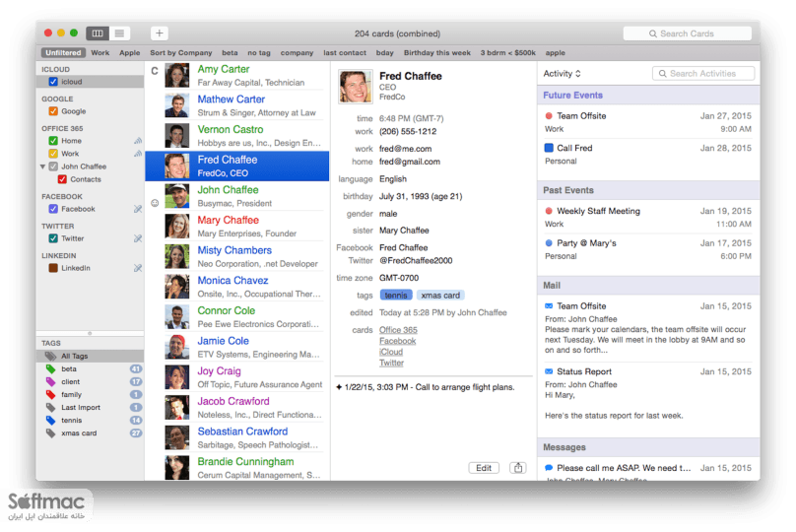
Task: Select the red family tag icon
Action: click(x=50, y=394)
